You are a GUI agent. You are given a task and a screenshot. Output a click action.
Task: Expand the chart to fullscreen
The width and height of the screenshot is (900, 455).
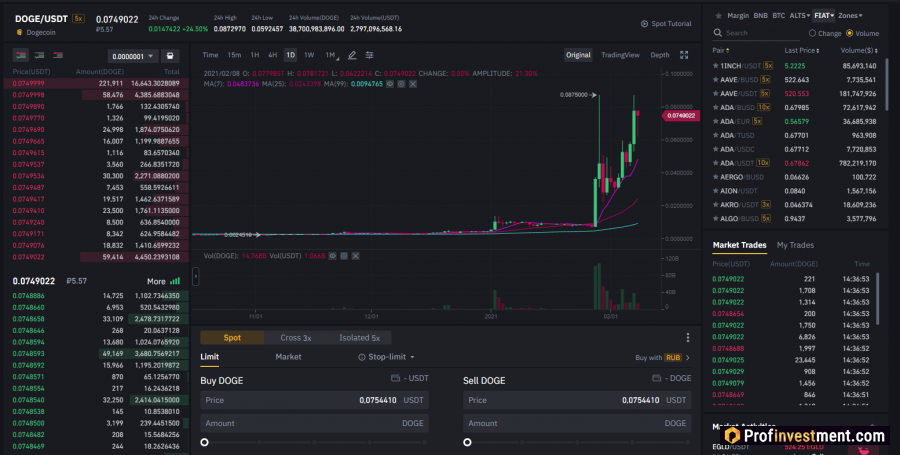click(x=684, y=55)
